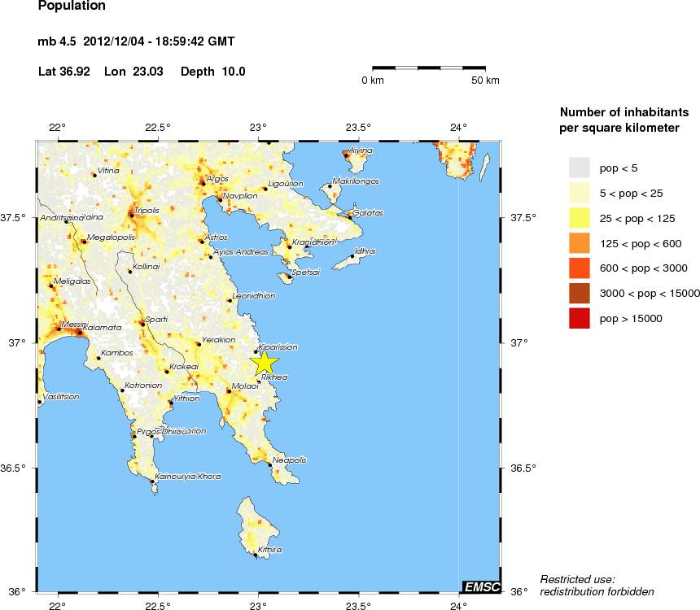Click the distance scale bar
The height and width of the screenshot is (610, 700).
click(429, 68)
